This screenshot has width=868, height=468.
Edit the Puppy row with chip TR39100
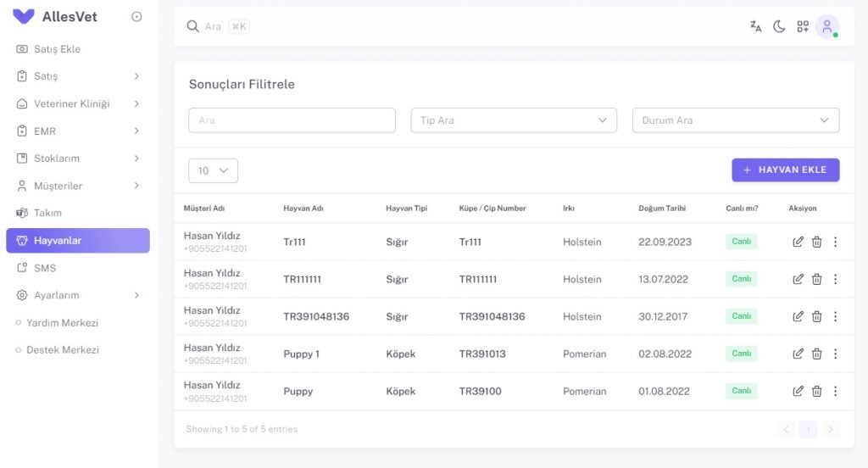click(x=798, y=391)
